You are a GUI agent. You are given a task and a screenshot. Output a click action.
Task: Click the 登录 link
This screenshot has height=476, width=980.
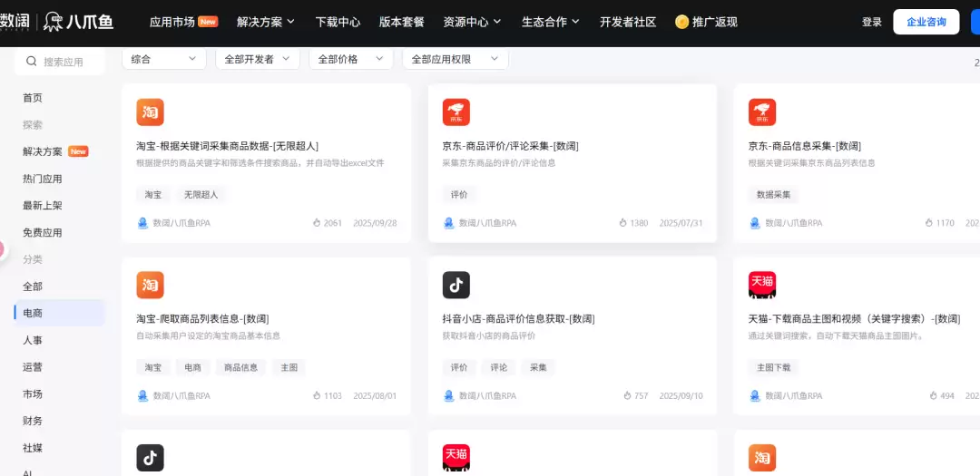coord(872,22)
